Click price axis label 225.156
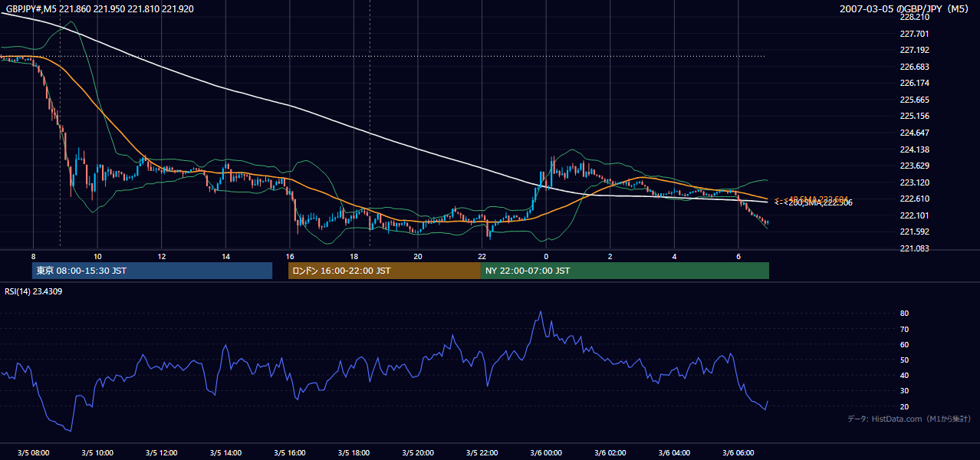The height and width of the screenshot is (460, 980). [x=913, y=116]
